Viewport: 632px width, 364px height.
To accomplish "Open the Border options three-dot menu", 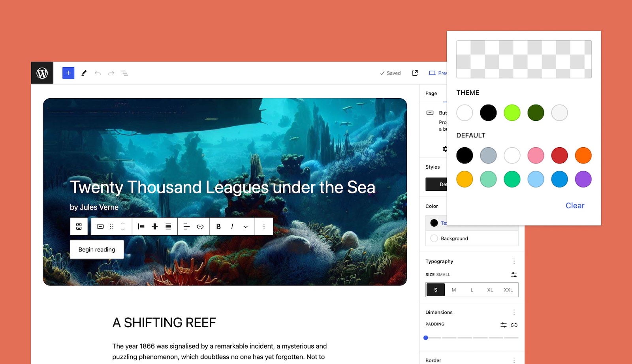I will pyautogui.click(x=514, y=360).
